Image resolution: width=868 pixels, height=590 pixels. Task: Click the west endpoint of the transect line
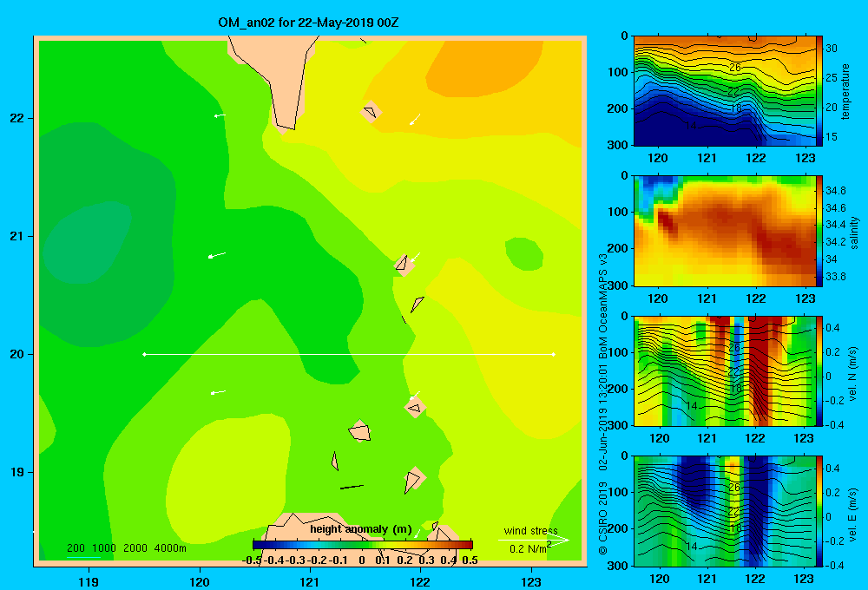click(144, 354)
